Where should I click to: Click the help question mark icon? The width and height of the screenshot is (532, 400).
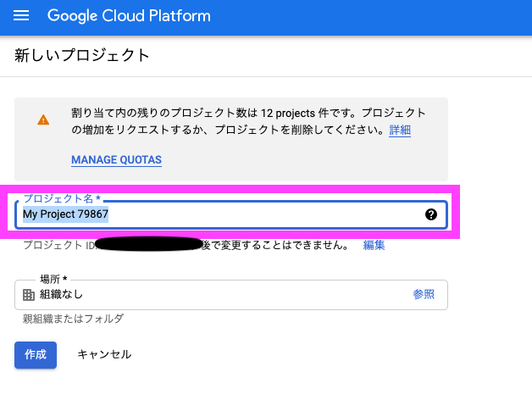tap(430, 215)
